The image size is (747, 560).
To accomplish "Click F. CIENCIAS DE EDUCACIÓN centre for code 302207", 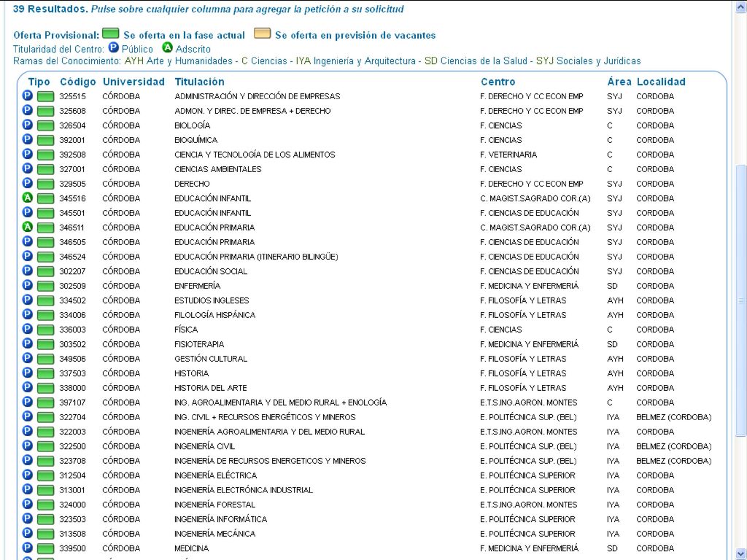I will 530,271.
